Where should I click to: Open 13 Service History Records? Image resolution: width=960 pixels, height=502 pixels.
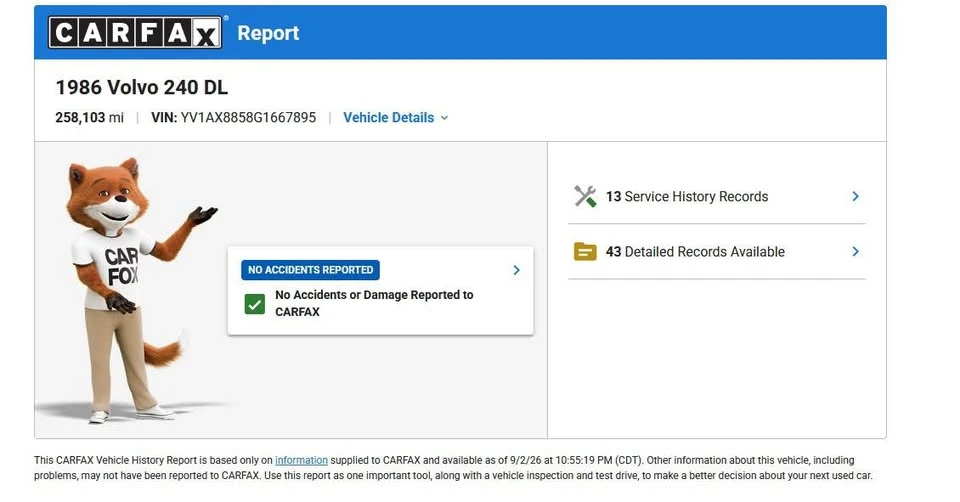point(716,197)
